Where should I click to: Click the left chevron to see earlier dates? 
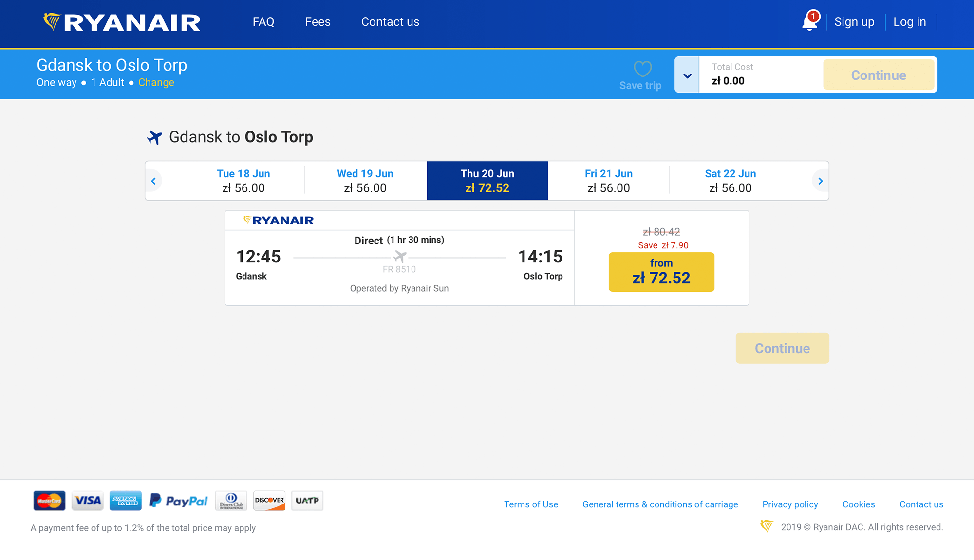[x=153, y=181]
